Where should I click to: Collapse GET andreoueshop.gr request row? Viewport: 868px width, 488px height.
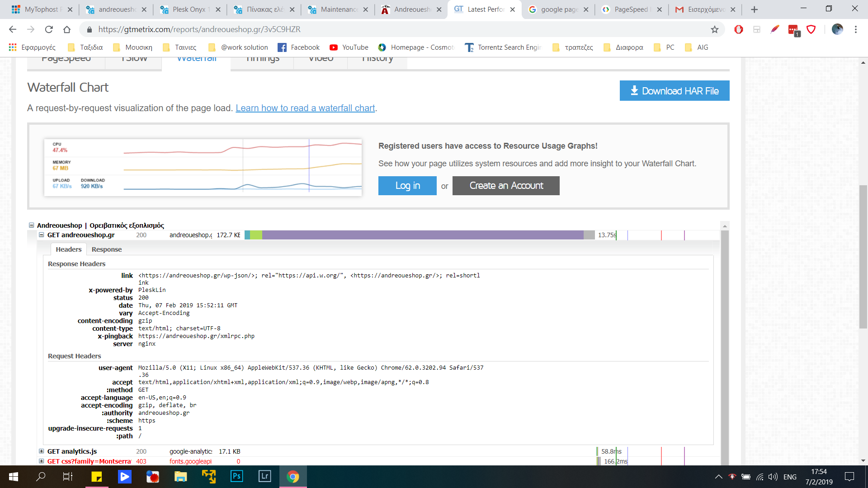(41, 235)
